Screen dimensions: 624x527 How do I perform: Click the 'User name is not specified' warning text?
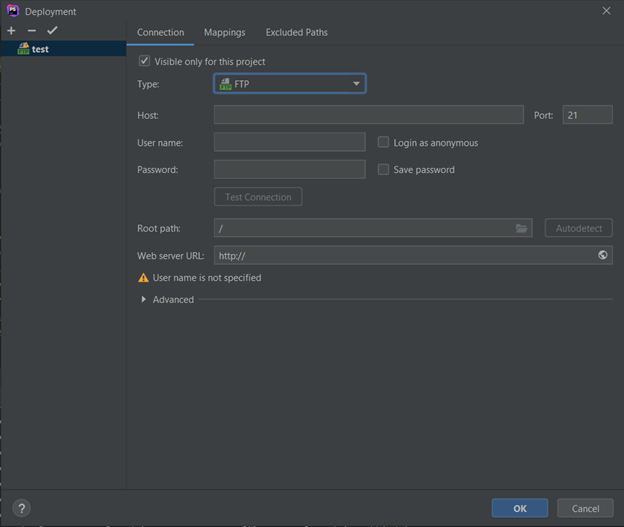tap(207, 278)
